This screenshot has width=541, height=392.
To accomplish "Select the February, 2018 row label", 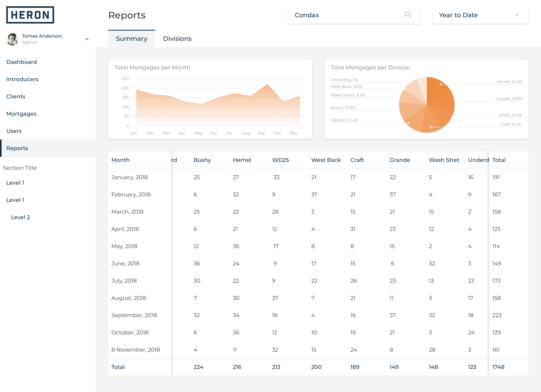I will point(131,194).
